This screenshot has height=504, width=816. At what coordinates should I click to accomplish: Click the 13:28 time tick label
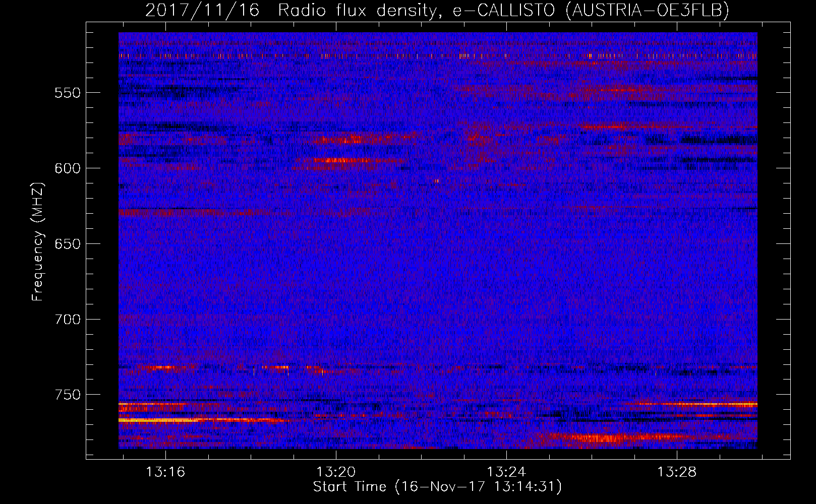coord(677,472)
